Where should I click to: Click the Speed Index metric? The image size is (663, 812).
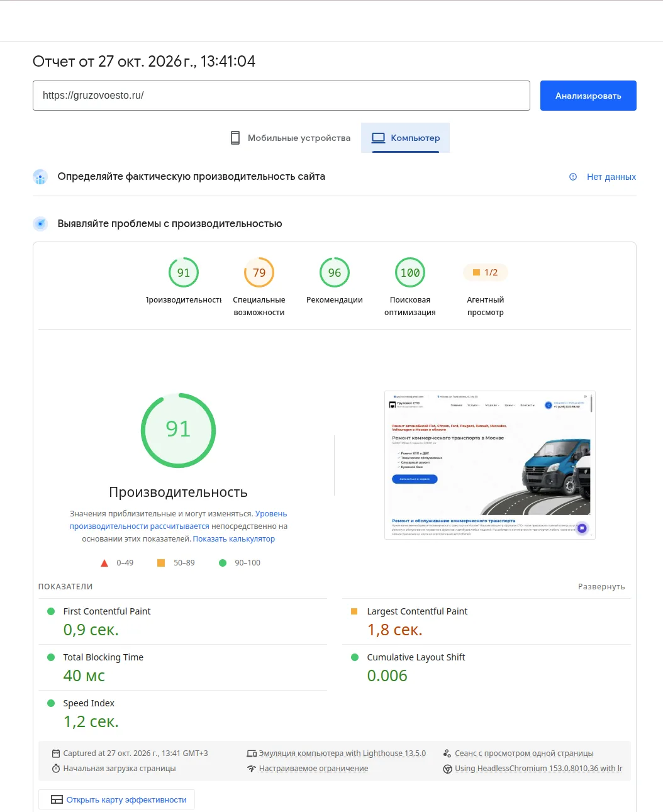click(182, 713)
